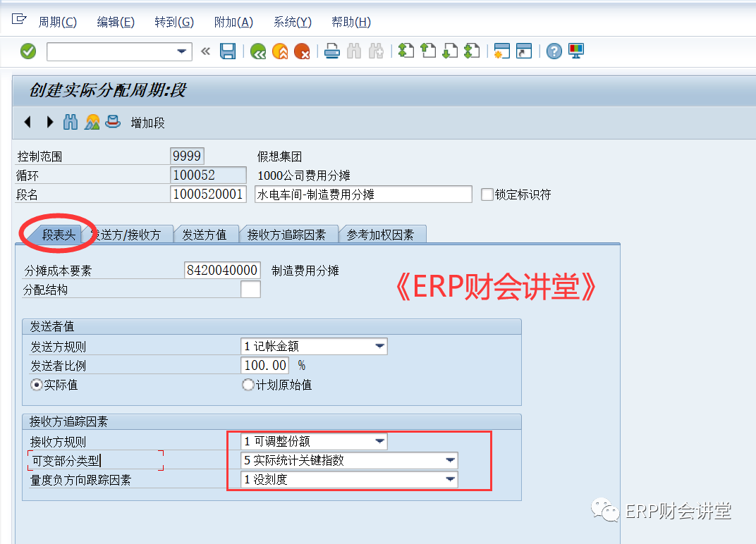
Task: Click the 制造费用分摊 description text
Action: click(x=305, y=271)
